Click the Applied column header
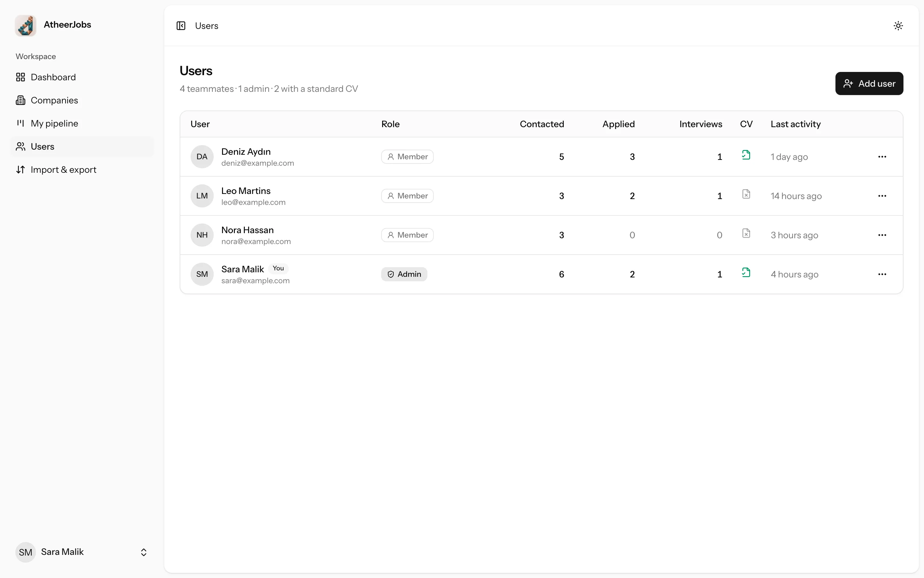This screenshot has width=924, height=578. [x=619, y=124]
